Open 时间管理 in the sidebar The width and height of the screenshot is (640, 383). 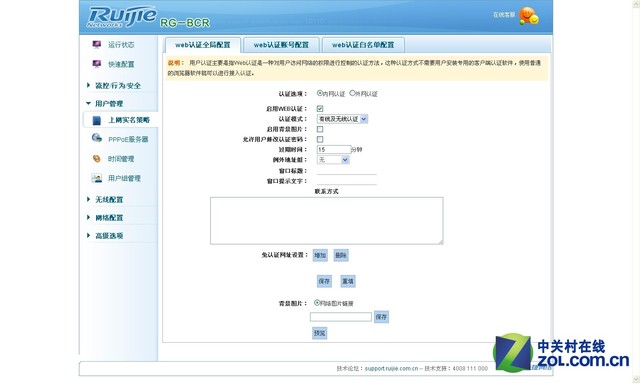121,159
